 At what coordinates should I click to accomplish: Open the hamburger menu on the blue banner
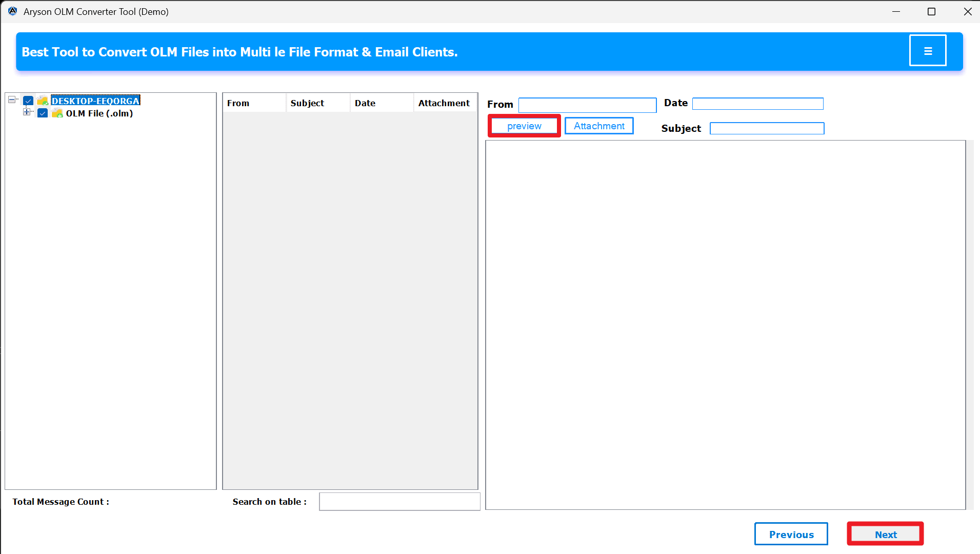coord(928,50)
